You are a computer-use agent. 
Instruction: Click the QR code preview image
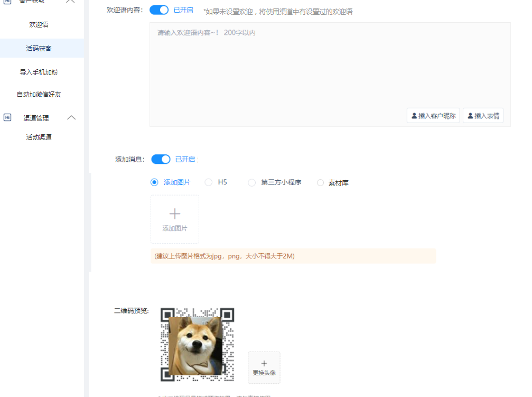pos(197,345)
